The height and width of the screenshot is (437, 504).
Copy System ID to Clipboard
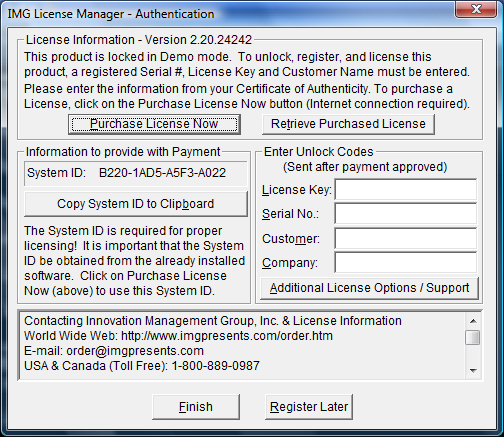pyautogui.click(x=136, y=204)
